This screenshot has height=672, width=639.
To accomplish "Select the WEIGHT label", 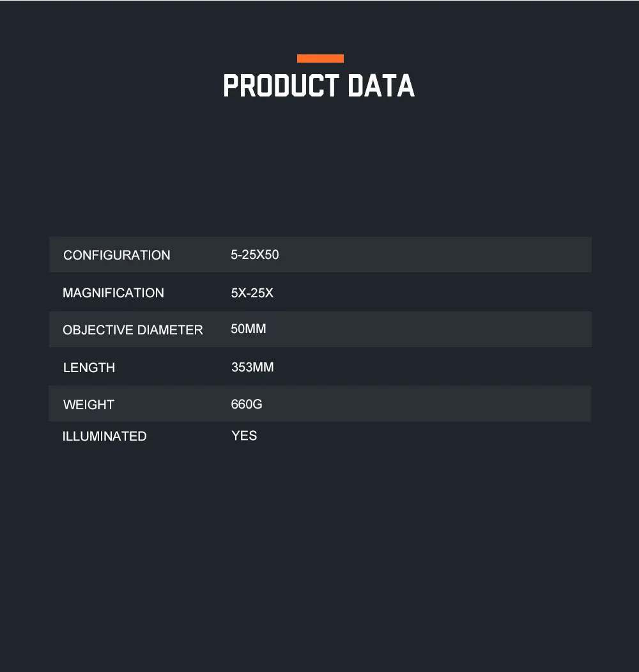I will click(x=89, y=405).
